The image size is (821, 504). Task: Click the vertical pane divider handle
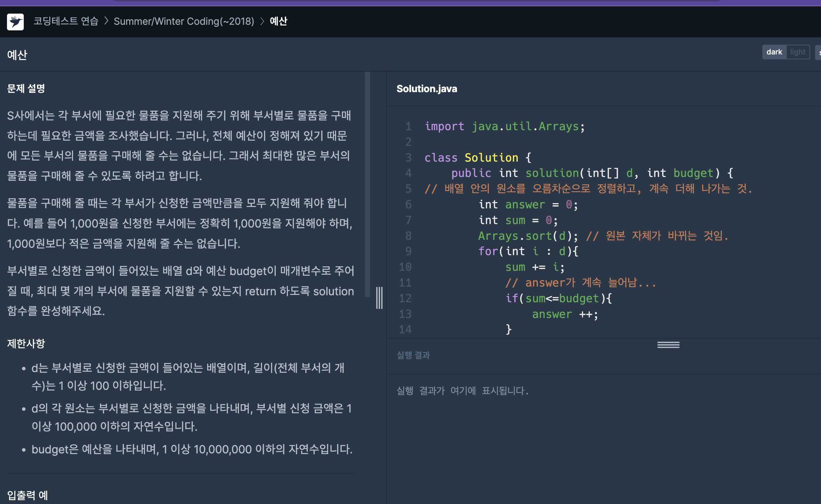click(379, 298)
